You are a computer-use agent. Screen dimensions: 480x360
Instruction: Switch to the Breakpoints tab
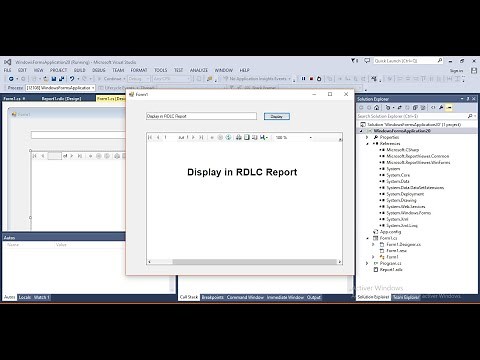tap(213, 297)
